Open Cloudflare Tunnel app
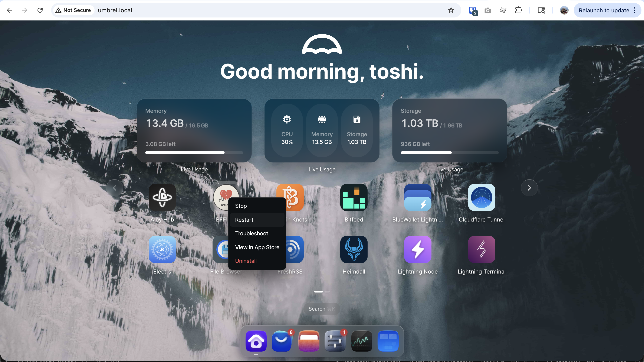 pos(481,198)
